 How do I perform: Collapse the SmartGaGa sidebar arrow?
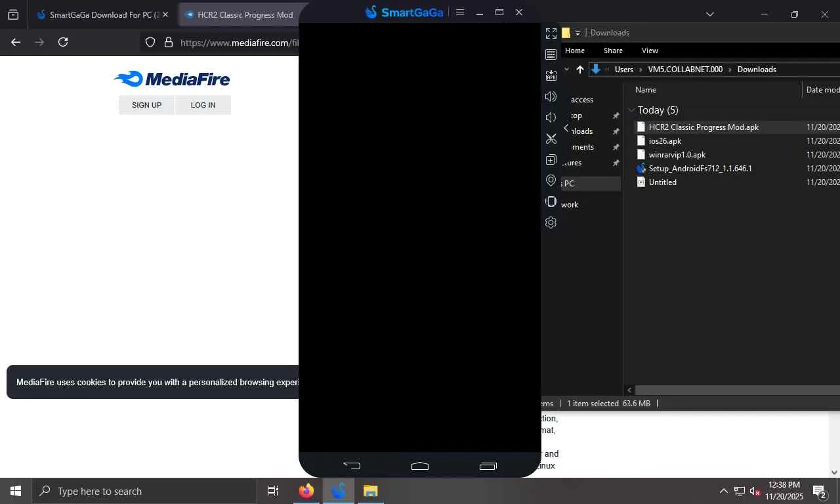[x=566, y=129]
